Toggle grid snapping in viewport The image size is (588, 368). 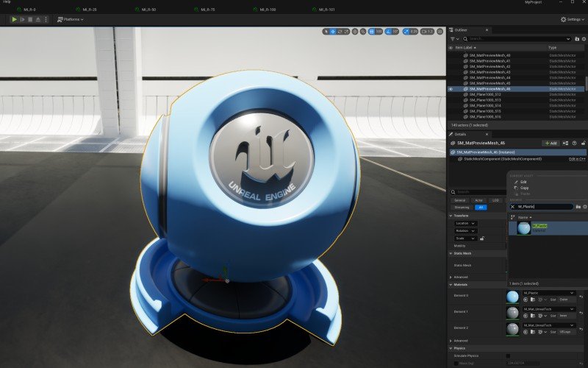coord(371,32)
